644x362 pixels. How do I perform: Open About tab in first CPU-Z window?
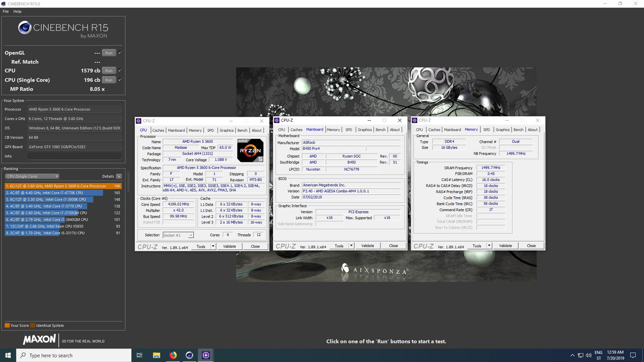[257, 130]
